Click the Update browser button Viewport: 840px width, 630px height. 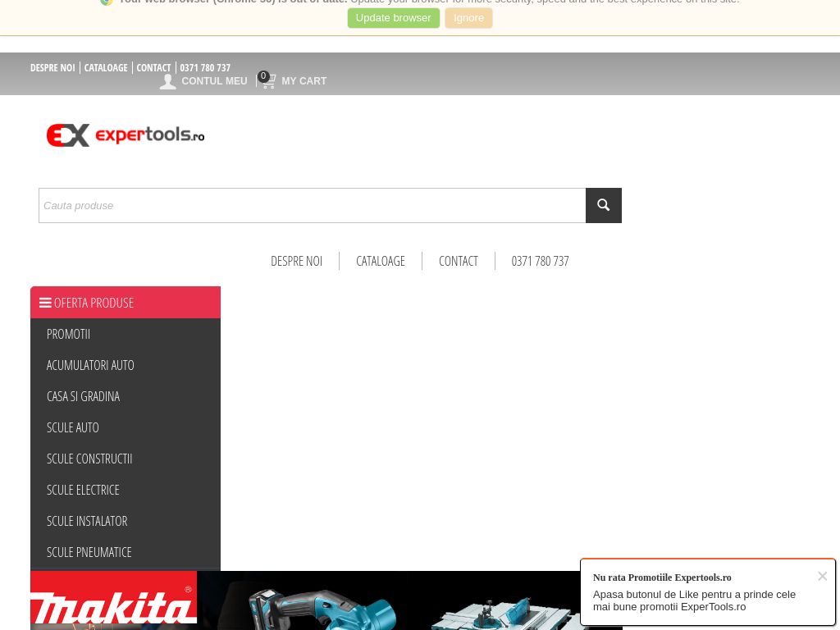point(393,18)
